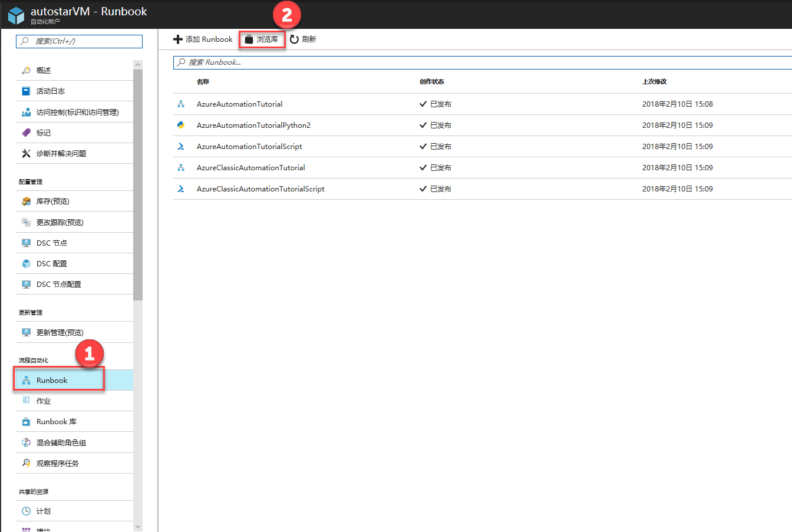Click the sidebar scrollbar down arrow

138,527
